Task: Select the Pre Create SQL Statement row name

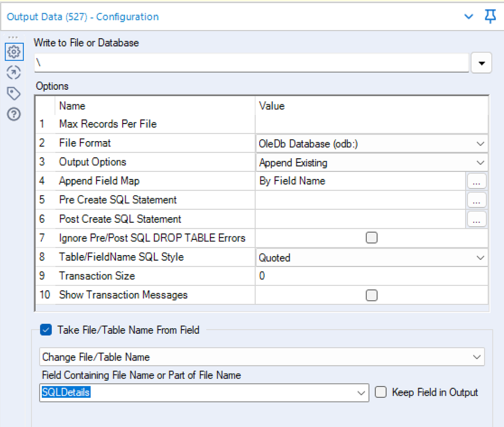Action: 118,200
